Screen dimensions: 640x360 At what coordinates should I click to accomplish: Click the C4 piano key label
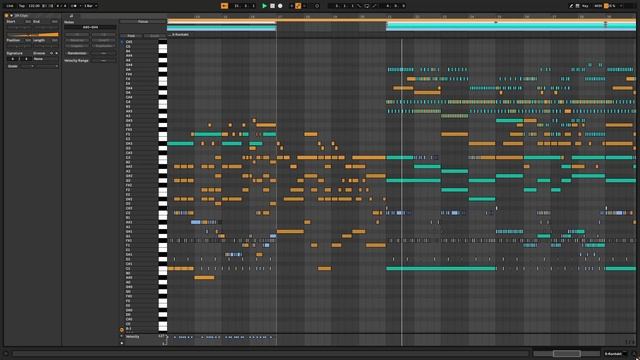128,102
